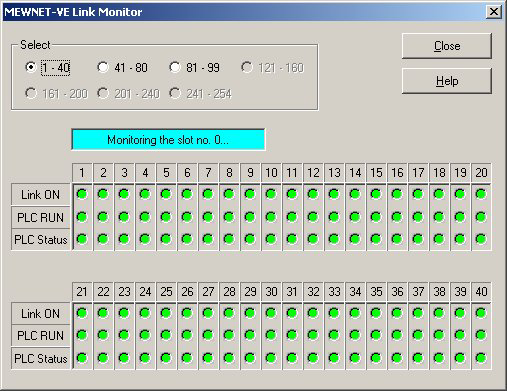Select the 81 - 99 station range

click(x=195, y=68)
